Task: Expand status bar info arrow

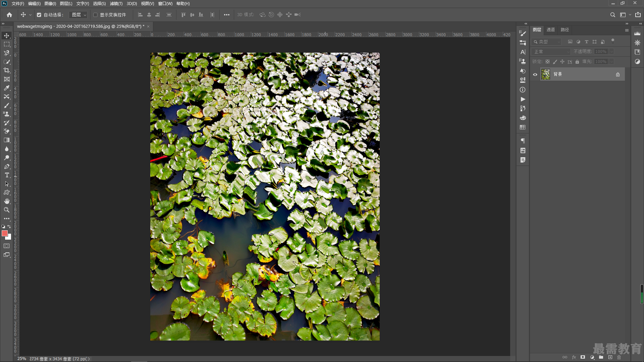Action: 89,359
